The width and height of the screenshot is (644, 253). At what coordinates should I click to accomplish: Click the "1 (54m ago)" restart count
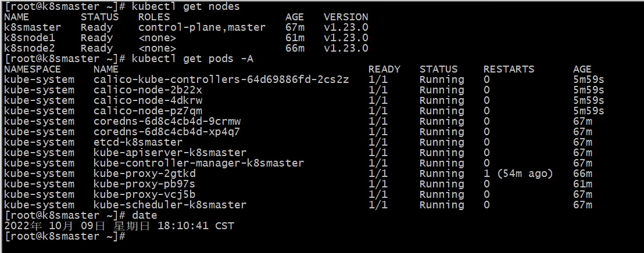click(x=518, y=174)
